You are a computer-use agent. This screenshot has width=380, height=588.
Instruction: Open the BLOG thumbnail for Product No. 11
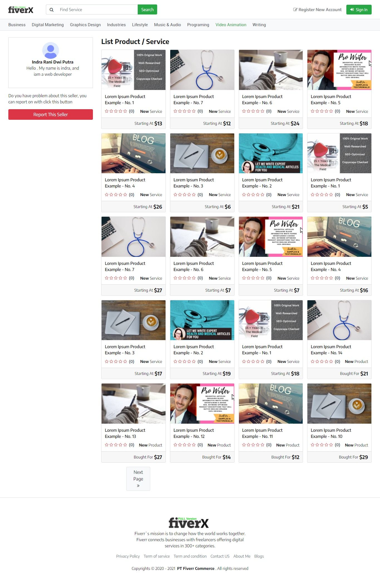pyautogui.click(x=271, y=404)
